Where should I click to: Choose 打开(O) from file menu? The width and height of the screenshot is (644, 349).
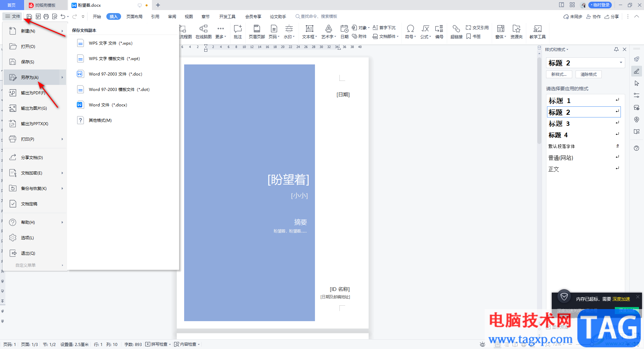click(35, 47)
